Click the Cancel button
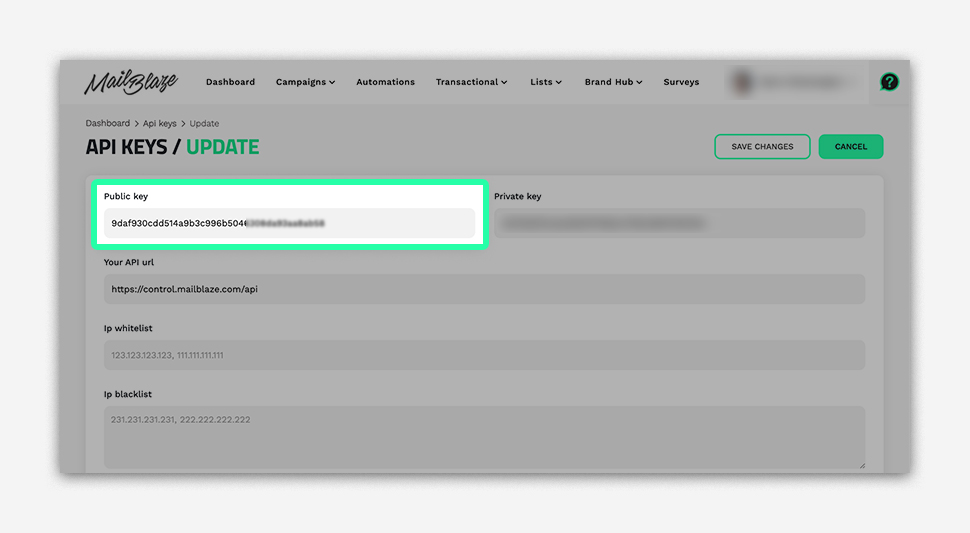The width and height of the screenshot is (970, 533). tap(850, 147)
